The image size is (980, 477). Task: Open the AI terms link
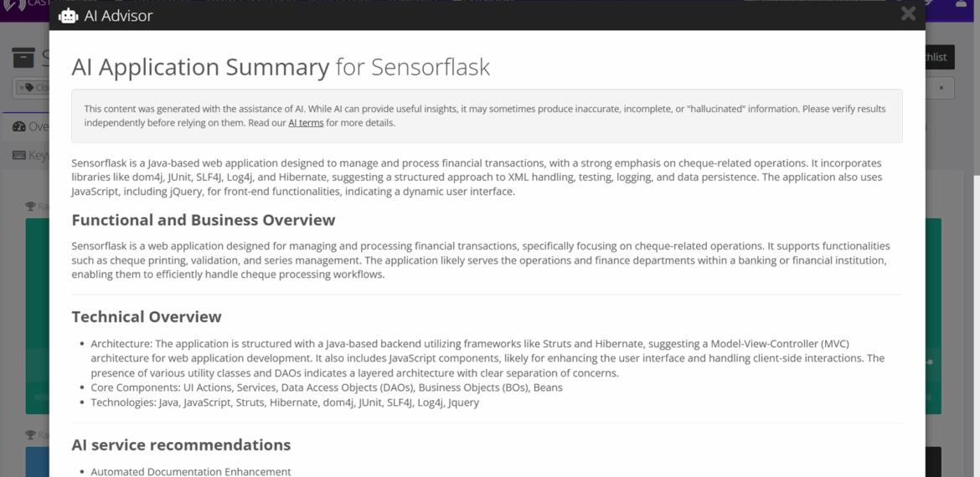click(306, 123)
